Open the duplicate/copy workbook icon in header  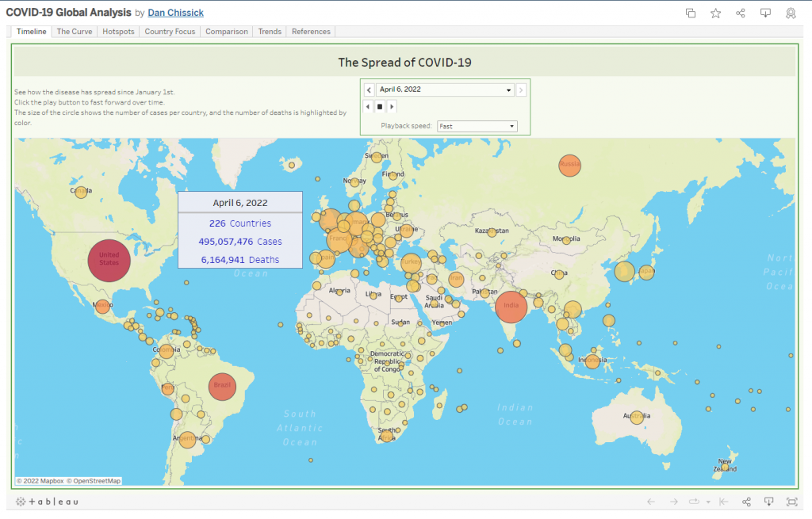[691, 13]
